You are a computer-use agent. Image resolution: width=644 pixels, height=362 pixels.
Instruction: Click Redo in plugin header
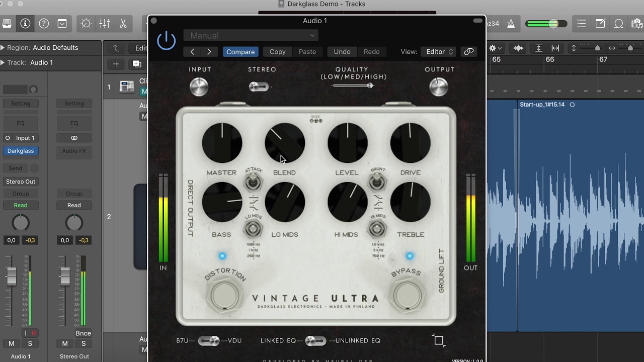[372, 52]
